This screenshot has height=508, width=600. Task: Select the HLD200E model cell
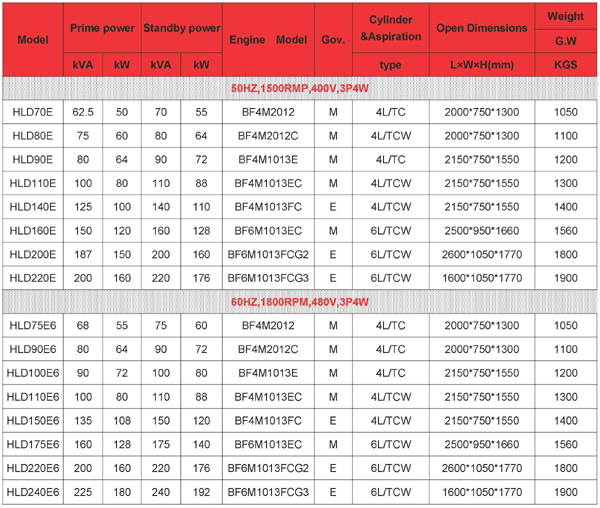pyautogui.click(x=33, y=253)
